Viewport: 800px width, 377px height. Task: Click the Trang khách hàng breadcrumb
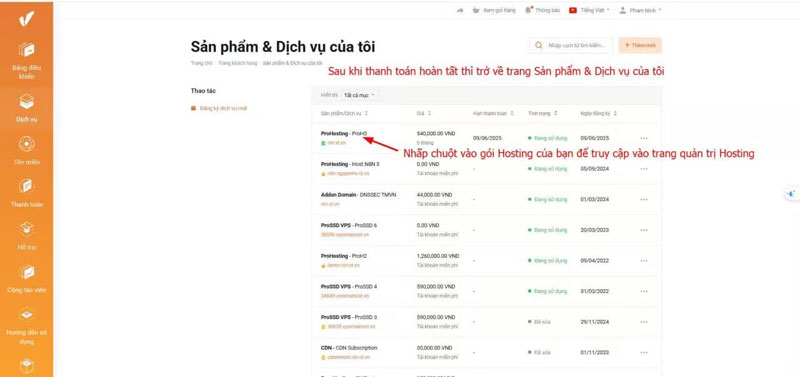coord(237,63)
